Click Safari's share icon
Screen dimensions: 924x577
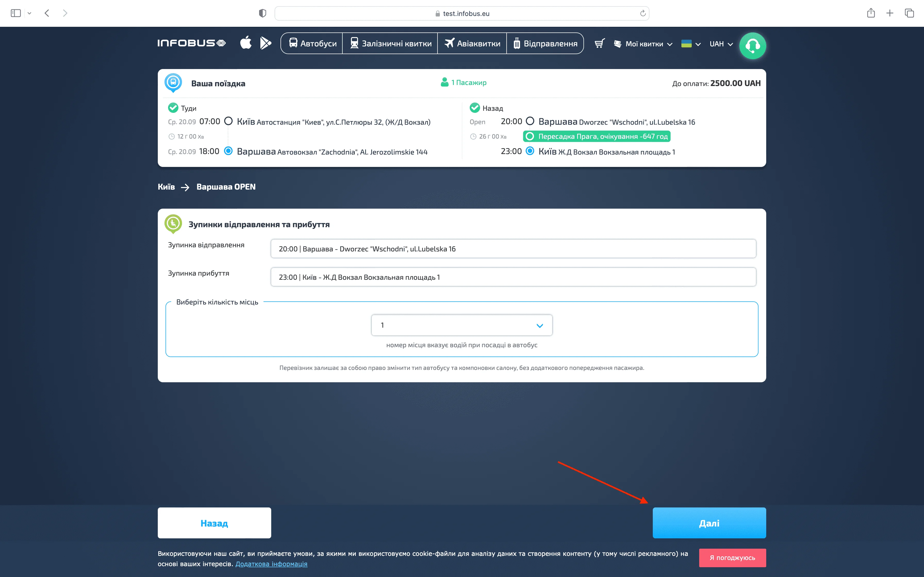pyautogui.click(x=871, y=13)
